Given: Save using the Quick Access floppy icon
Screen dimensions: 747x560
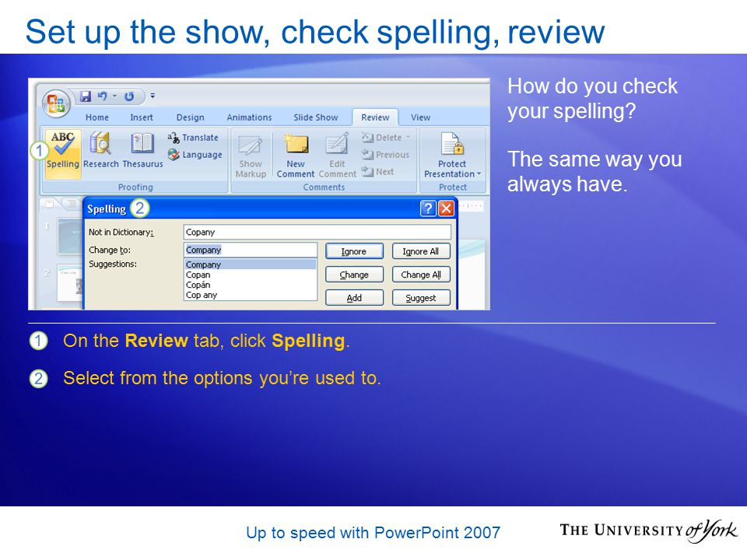Looking at the screenshot, I should pyautogui.click(x=86, y=96).
